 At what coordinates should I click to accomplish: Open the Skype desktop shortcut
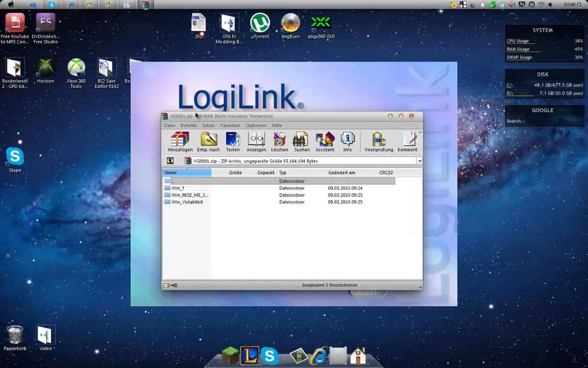point(15,159)
